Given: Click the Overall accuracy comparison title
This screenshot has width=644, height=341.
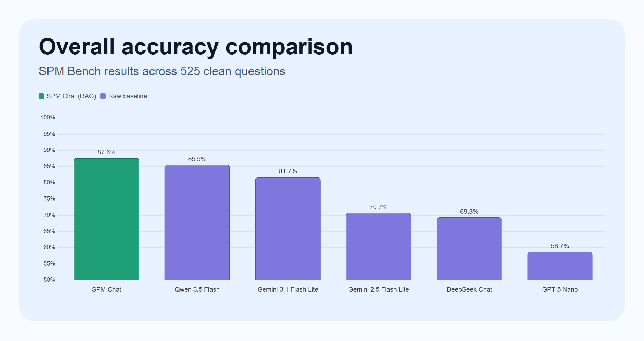Looking at the screenshot, I should tap(196, 47).
